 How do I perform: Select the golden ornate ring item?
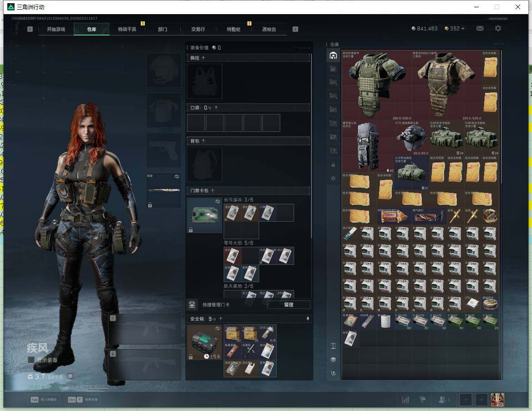coord(490,216)
